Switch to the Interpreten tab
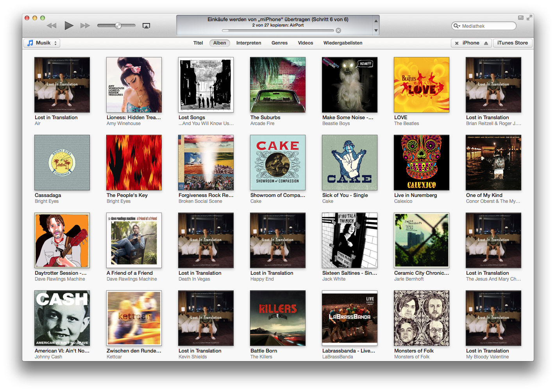 tap(249, 43)
